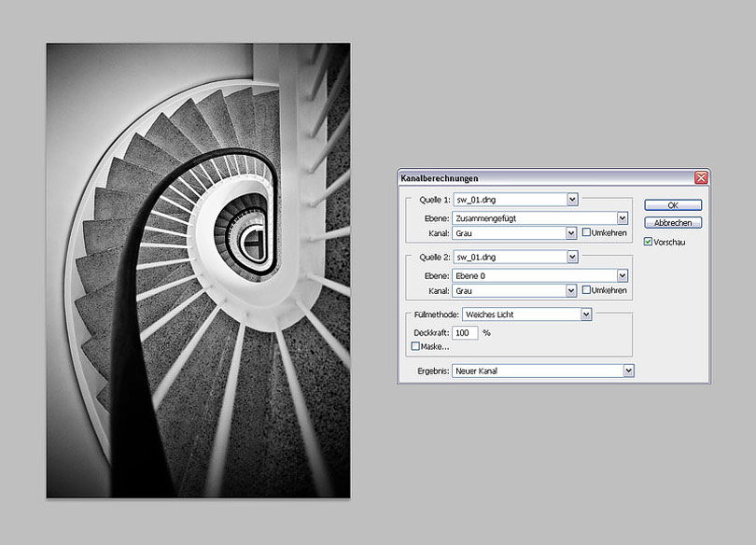Enable Umkehren for Quelle 1 channel
756x545 pixels.
pos(586,232)
